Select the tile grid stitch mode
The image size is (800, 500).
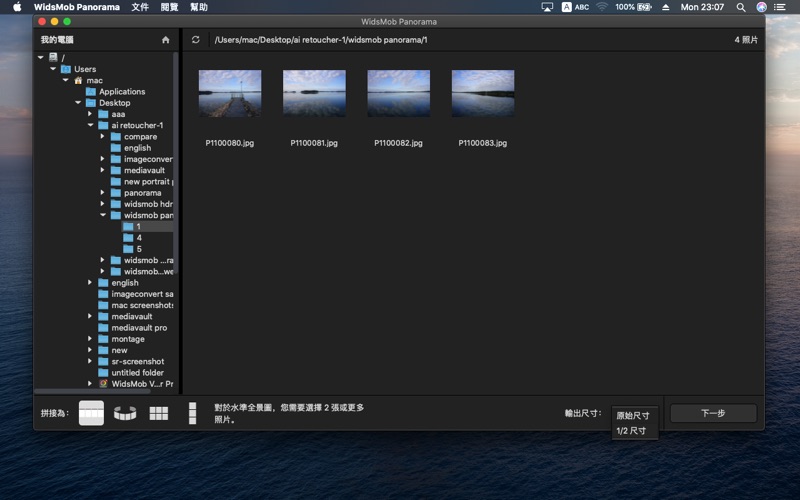tap(158, 413)
